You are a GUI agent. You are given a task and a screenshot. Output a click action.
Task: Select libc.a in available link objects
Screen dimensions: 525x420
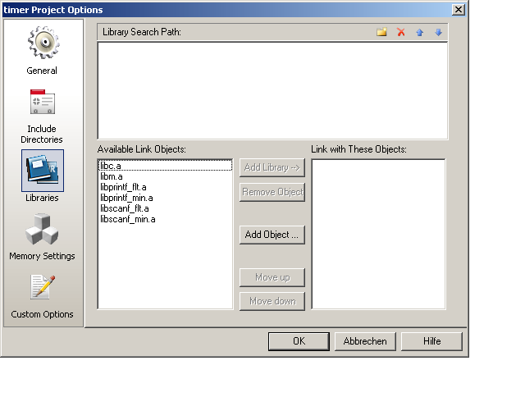point(166,166)
